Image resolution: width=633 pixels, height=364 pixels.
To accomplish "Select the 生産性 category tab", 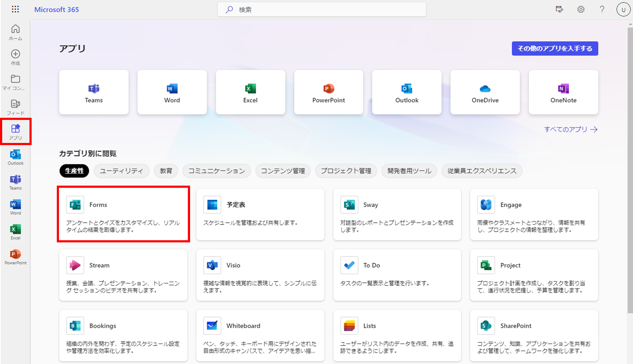I will [x=74, y=171].
